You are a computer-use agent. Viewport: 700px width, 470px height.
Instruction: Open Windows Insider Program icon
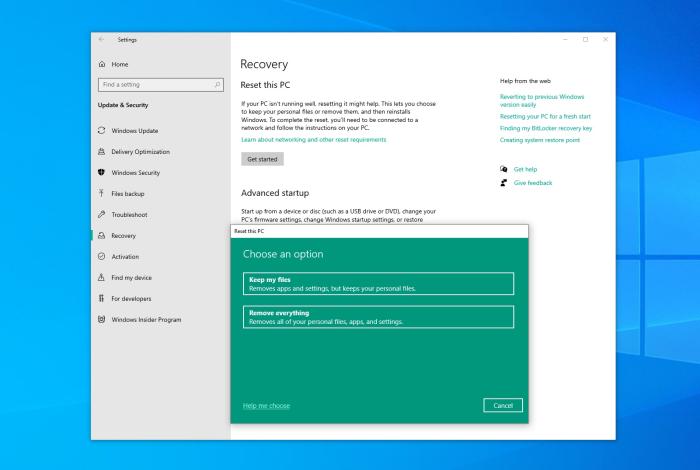[101, 320]
